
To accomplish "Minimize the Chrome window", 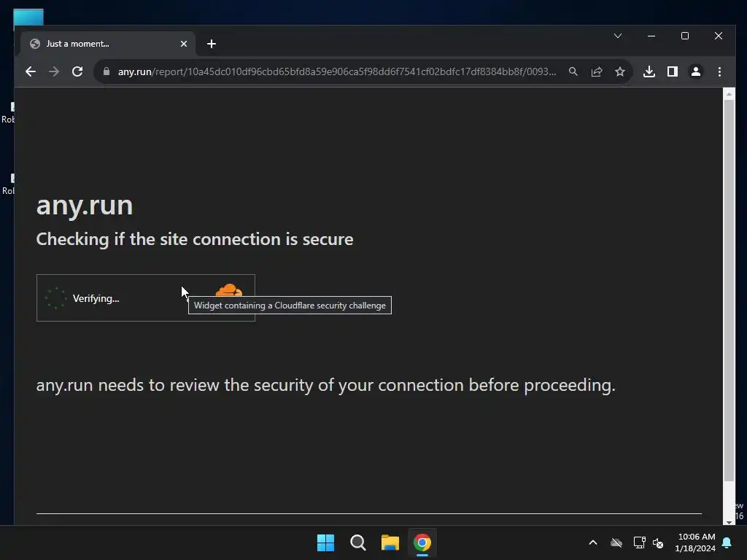I will pos(651,36).
